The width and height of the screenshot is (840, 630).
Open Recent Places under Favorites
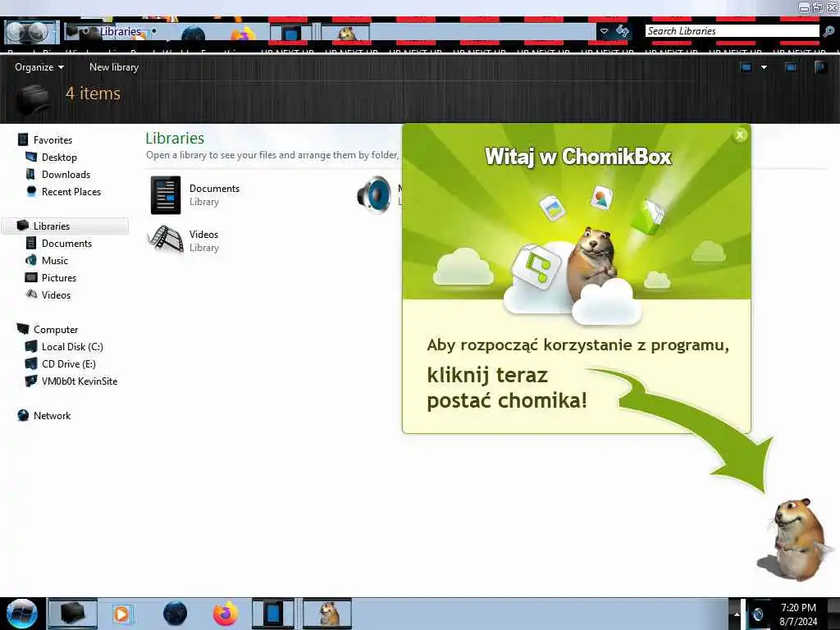point(71,191)
